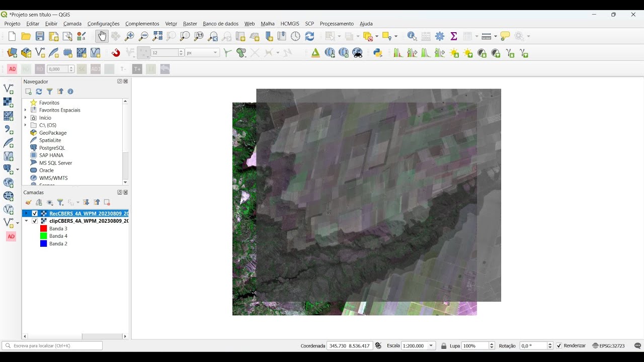
Task: Open the Complementos menu
Action: coord(142,24)
